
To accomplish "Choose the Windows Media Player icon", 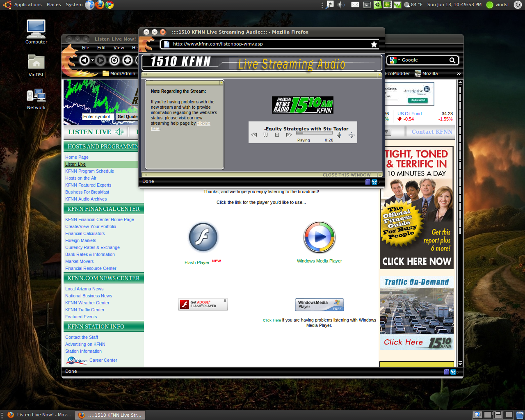I will click(319, 237).
